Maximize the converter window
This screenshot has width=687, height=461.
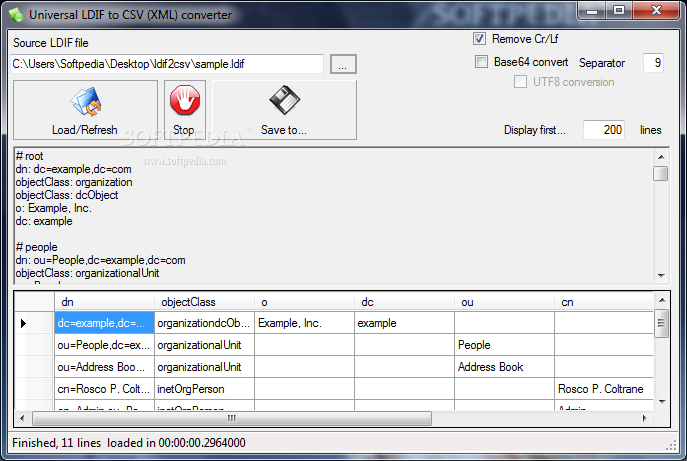click(619, 11)
